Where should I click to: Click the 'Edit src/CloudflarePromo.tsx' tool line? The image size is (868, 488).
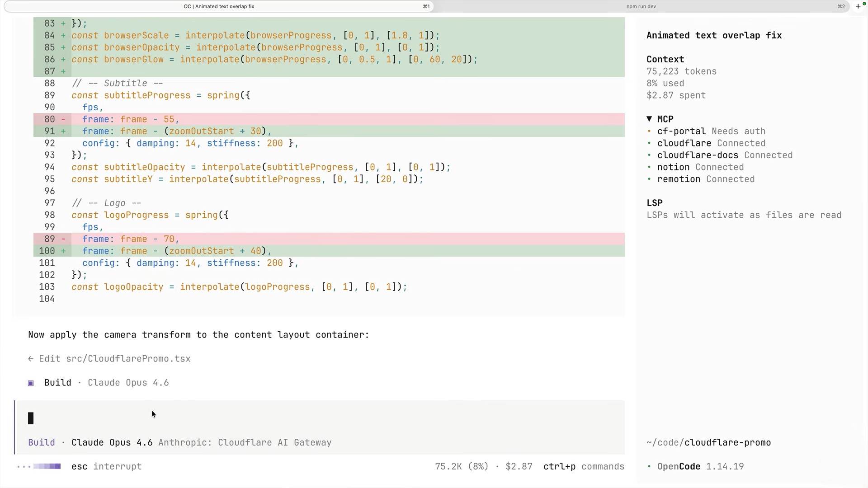point(109,359)
